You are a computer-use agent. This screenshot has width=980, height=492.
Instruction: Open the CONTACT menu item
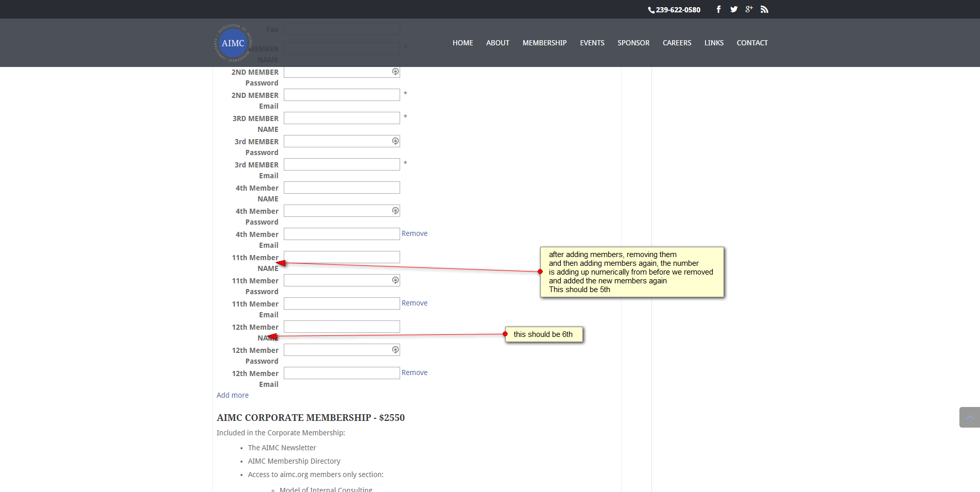click(x=752, y=43)
